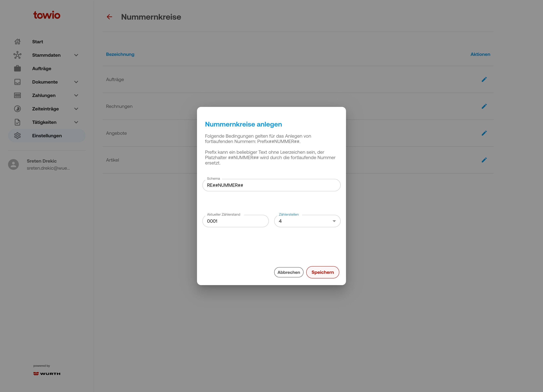The image size is (543, 392).
Task: Click the Aktueller Zählerstand field
Action: click(235, 221)
